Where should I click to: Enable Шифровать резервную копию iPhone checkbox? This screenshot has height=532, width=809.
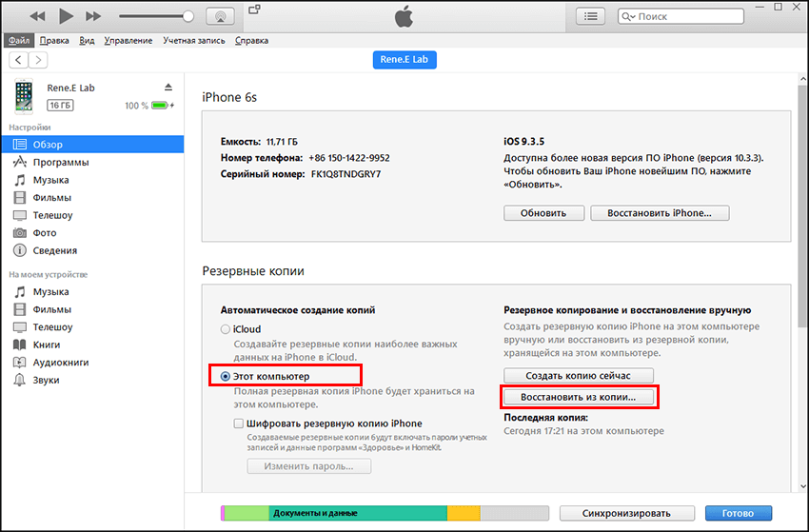point(238,424)
